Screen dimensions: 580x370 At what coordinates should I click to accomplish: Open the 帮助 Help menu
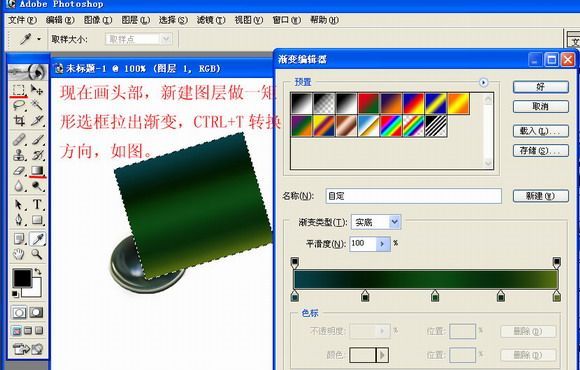coord(324,20)
